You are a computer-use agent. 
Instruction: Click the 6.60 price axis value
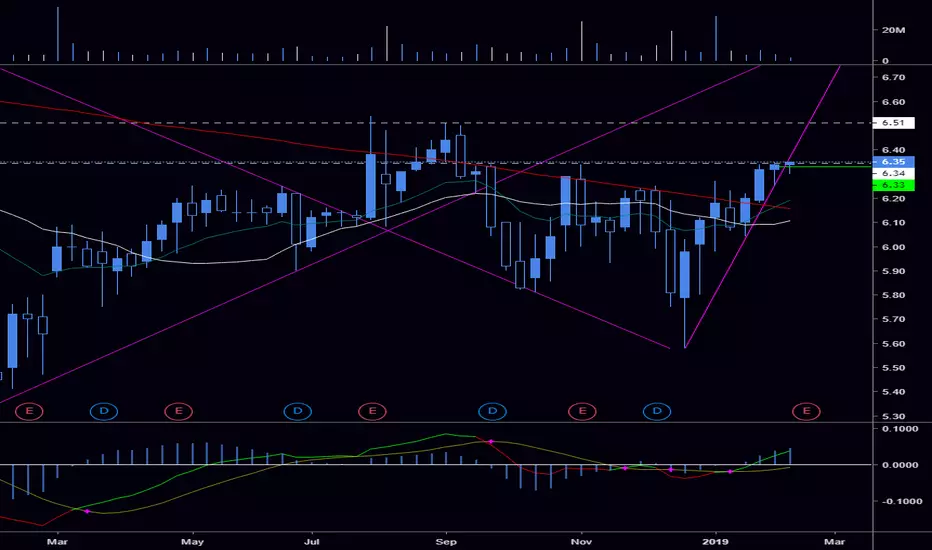(893, 102)
